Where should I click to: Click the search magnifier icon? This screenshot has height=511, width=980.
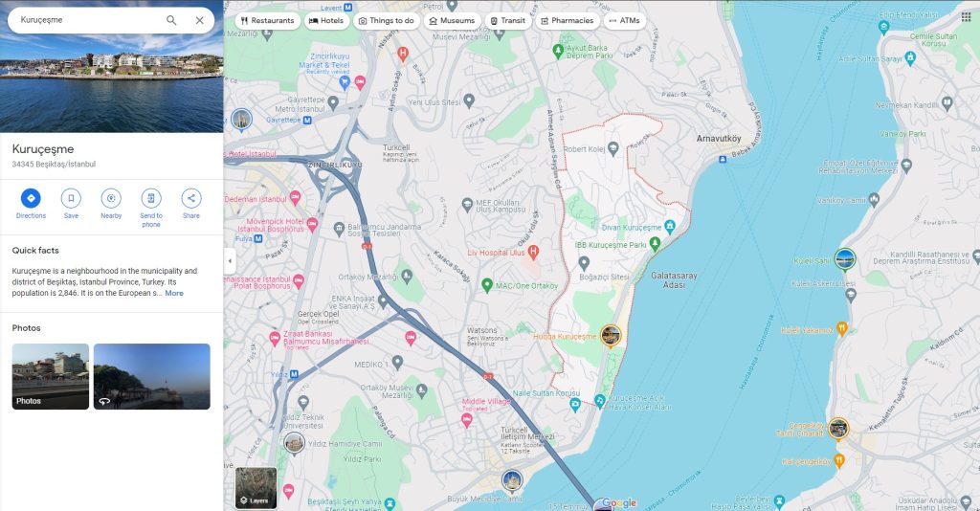[171, 20]
